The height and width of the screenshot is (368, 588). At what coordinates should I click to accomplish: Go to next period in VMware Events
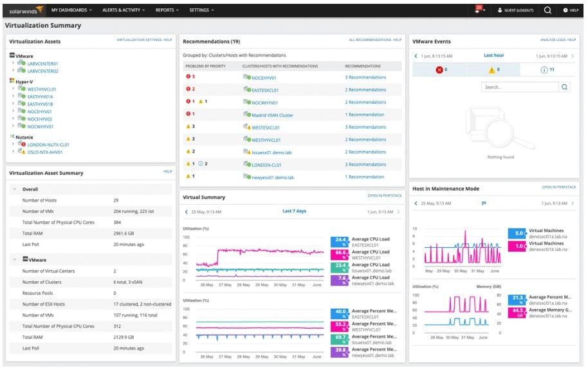(573, 56)
